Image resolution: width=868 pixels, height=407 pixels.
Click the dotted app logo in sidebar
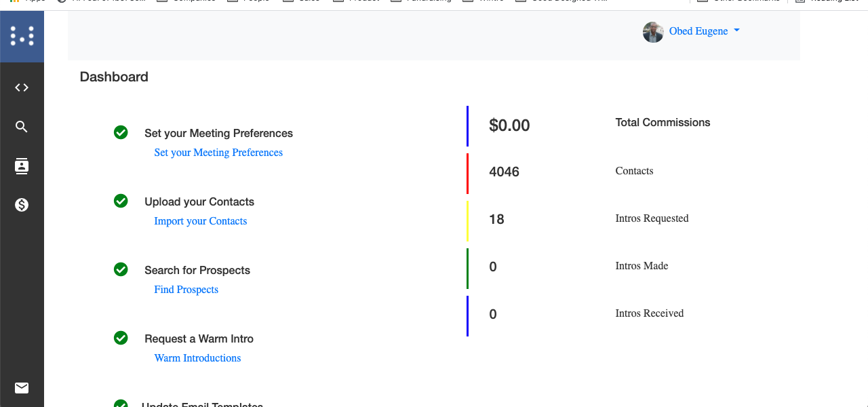point(22,36)
